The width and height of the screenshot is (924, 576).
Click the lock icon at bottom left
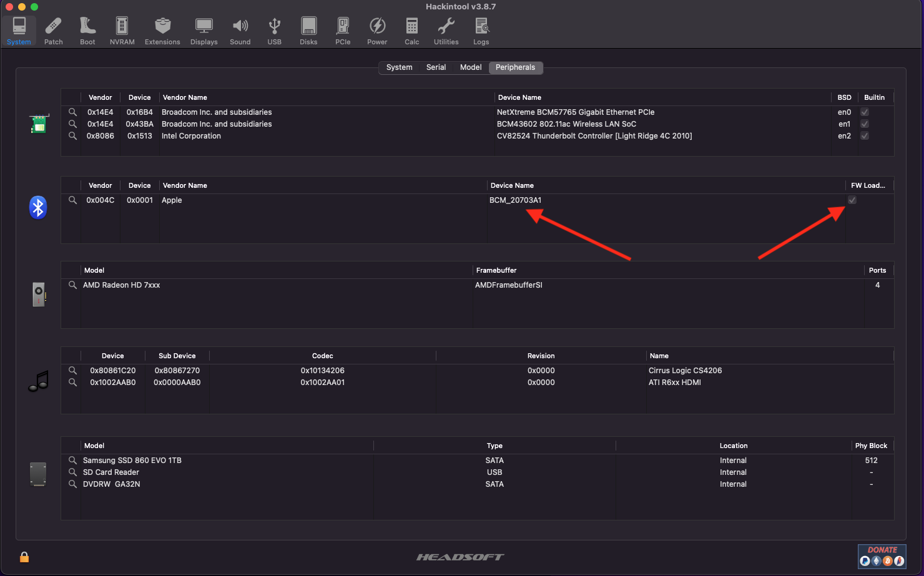[24, 557]
